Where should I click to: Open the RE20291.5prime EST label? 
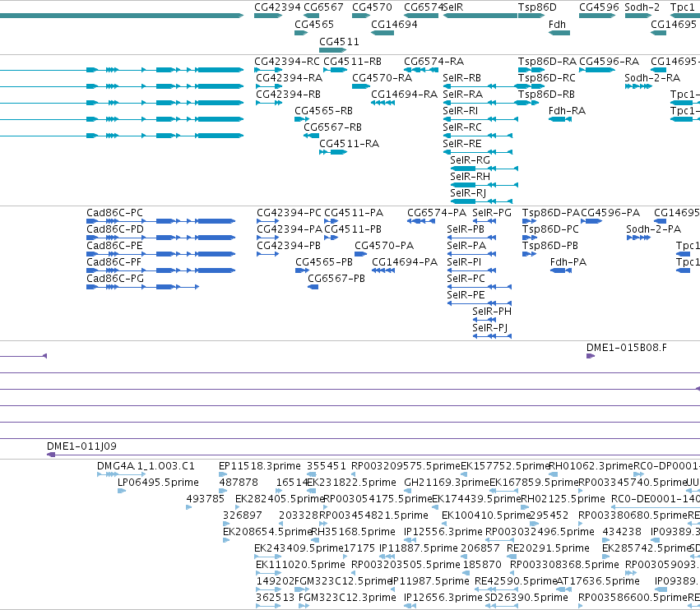pos(548,548)
